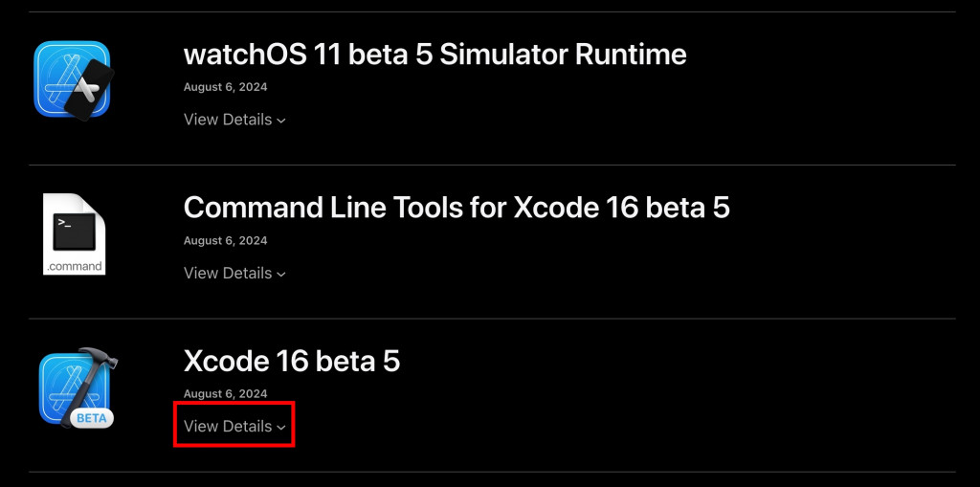Click the watchOS Simulator Runtime icon
This screenshot has width=980, height=487.
pyautogui.click(x=73, y=80)
